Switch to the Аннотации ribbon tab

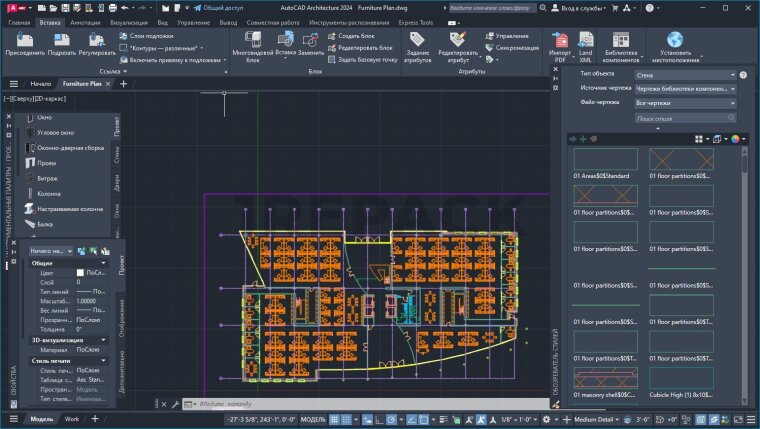coord(85,21)
